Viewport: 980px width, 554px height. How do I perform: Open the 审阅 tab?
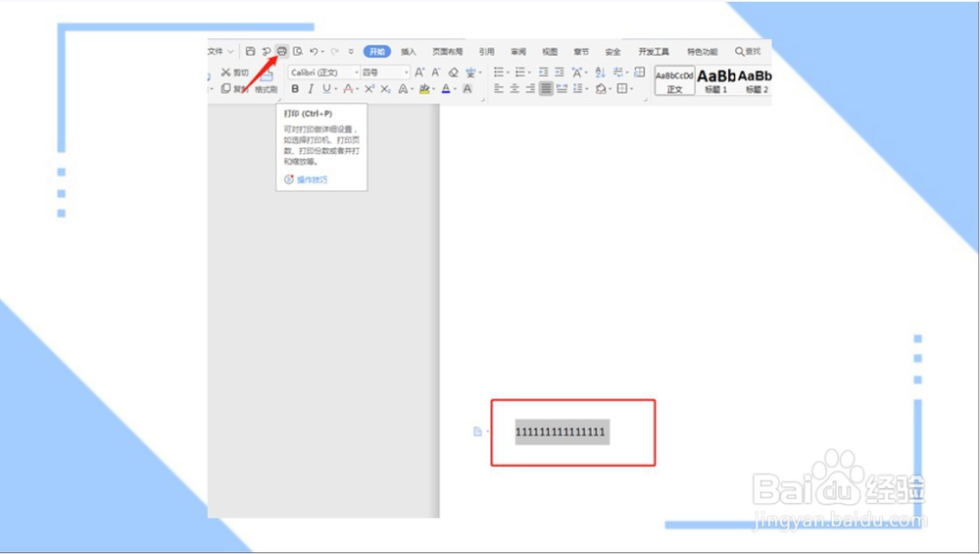click(518, 51)
